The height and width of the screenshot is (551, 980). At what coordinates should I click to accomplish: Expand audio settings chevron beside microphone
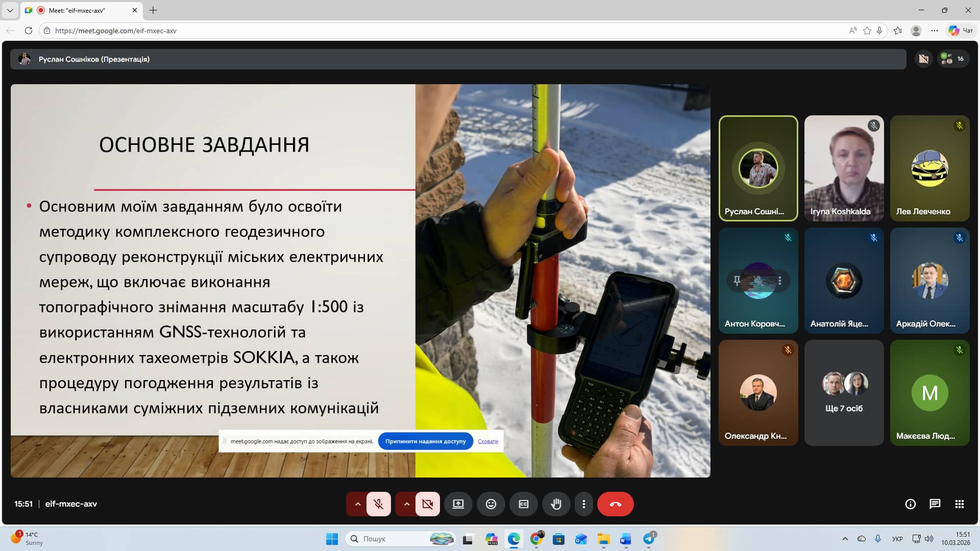tap(357, 504)
